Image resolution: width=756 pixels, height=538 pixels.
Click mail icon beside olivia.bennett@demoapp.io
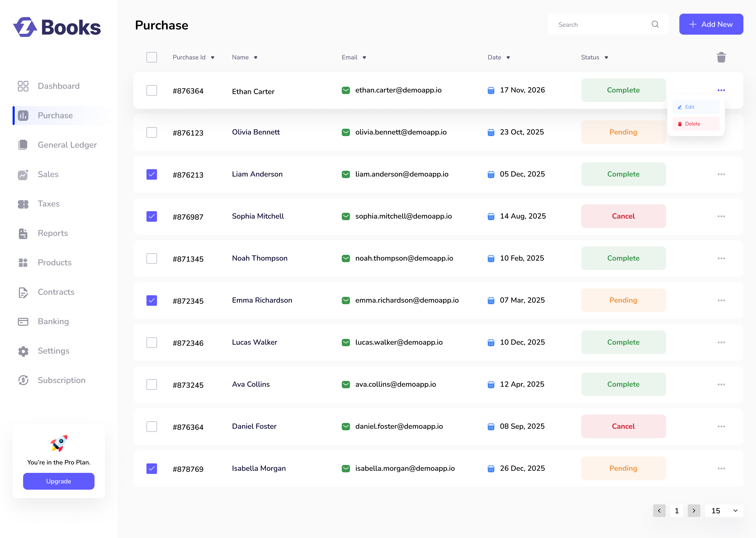tap(345, 132)
